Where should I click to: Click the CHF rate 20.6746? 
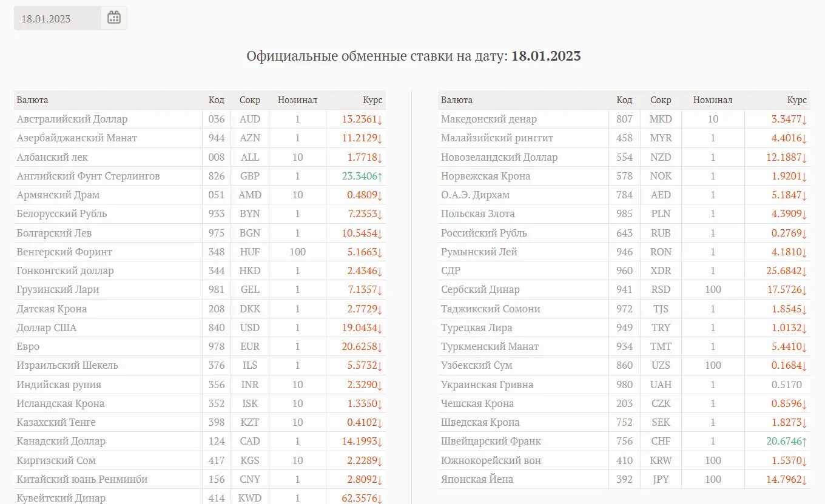click(787, 442)
